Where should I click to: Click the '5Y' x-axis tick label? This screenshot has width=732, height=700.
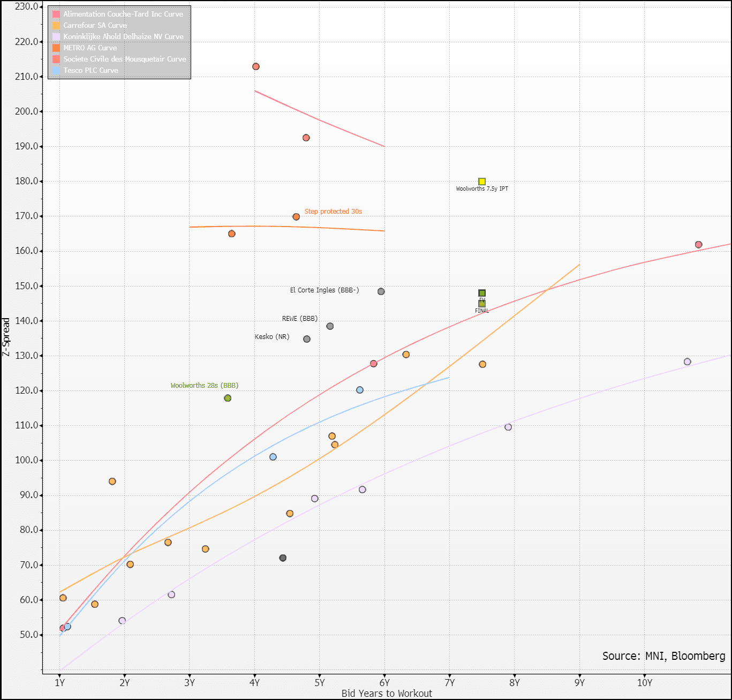[320, 683]
